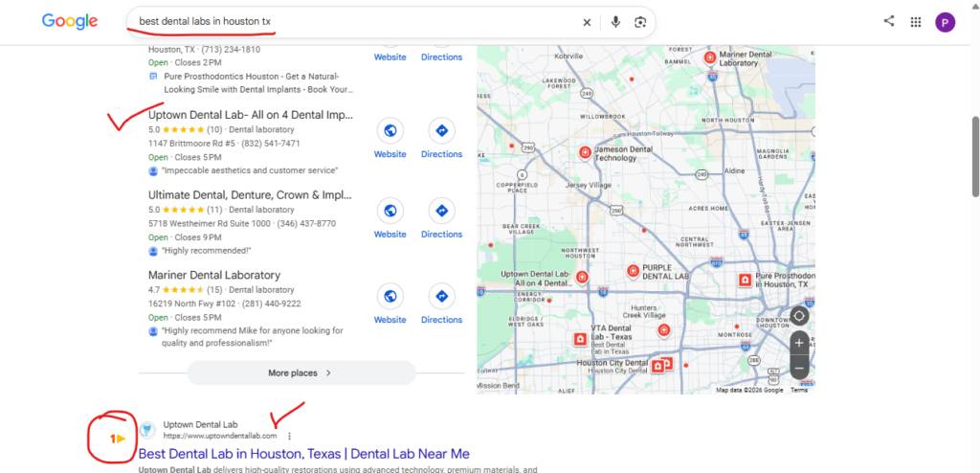Click the Directions icon for Uptown Dental Lab

441,131
